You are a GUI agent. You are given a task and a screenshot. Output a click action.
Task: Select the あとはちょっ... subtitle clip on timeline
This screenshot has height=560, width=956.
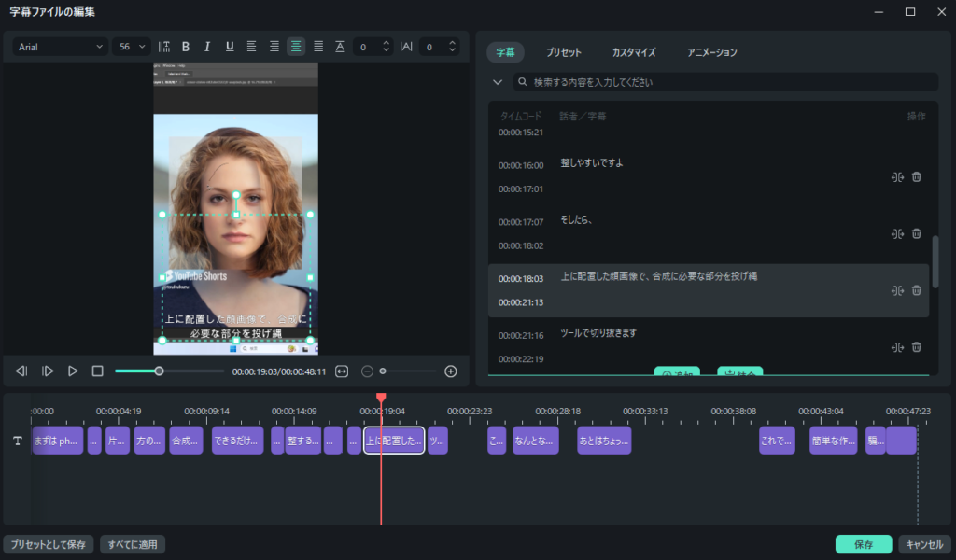coord(604,441)
